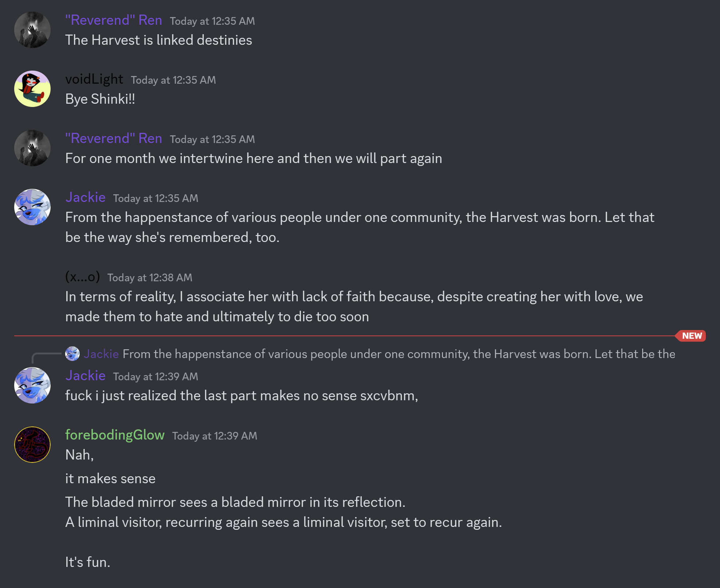Viewport: 720px width, 588px height.
Task: Open "Reverend" Ren username on first message
Action: tap(113, 20)
